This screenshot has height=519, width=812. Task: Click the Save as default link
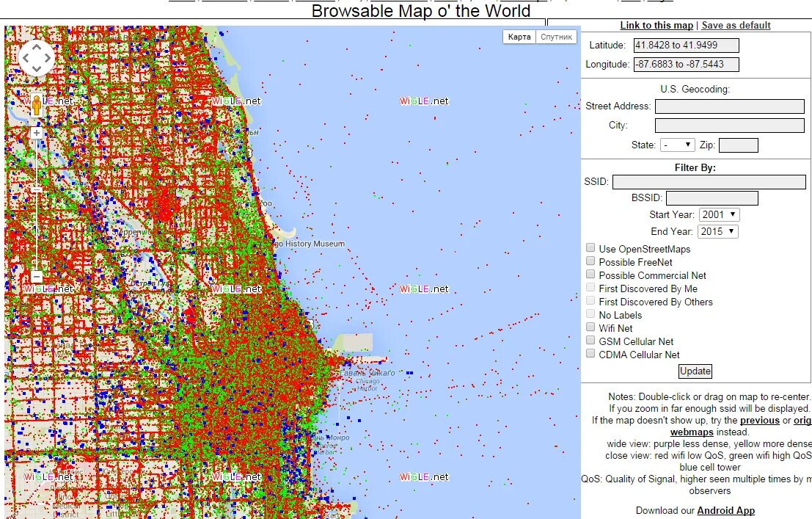pos(736,26)
